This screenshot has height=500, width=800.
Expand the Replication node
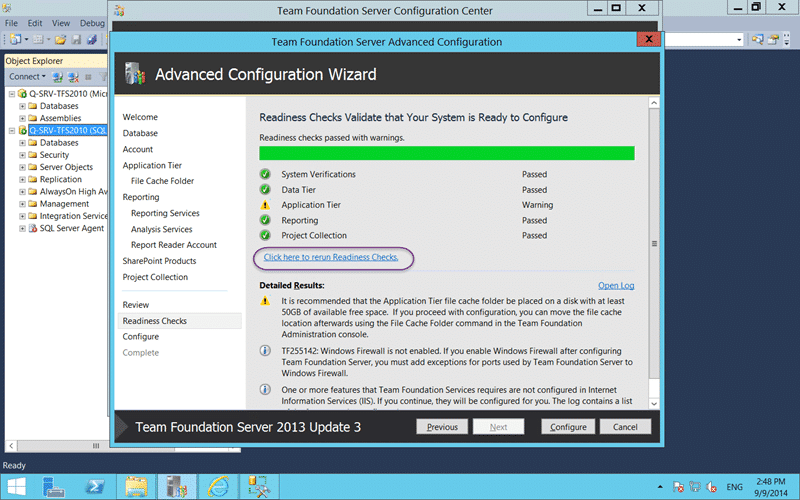coord(22,180)
